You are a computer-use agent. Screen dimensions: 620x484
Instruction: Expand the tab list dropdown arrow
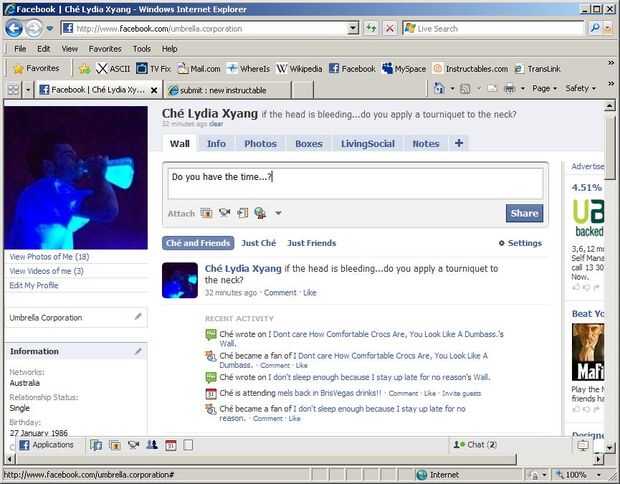pos(28,90)
